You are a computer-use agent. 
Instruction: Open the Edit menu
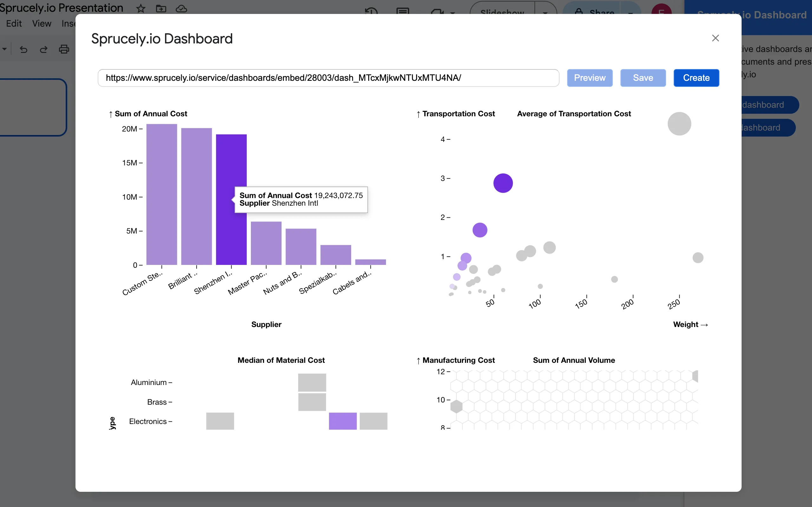(14, 23)
